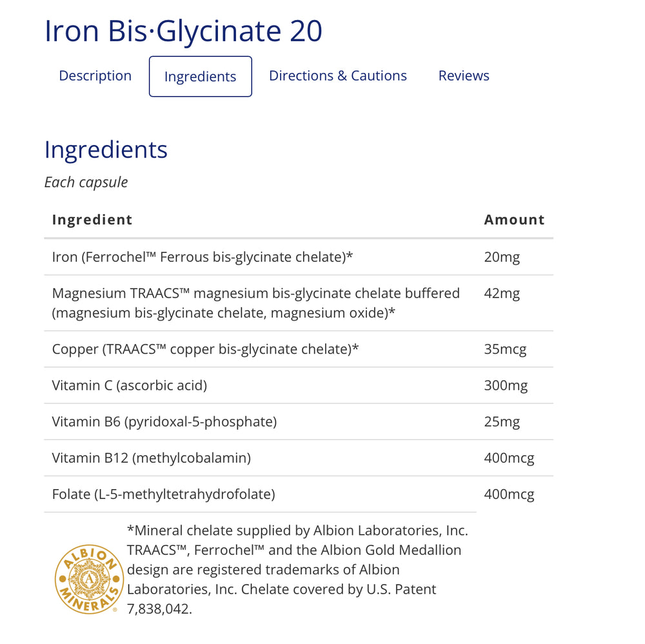Click the Albion Minerals gold medallion logo
The image size is (645, 644).
point(89,579)
